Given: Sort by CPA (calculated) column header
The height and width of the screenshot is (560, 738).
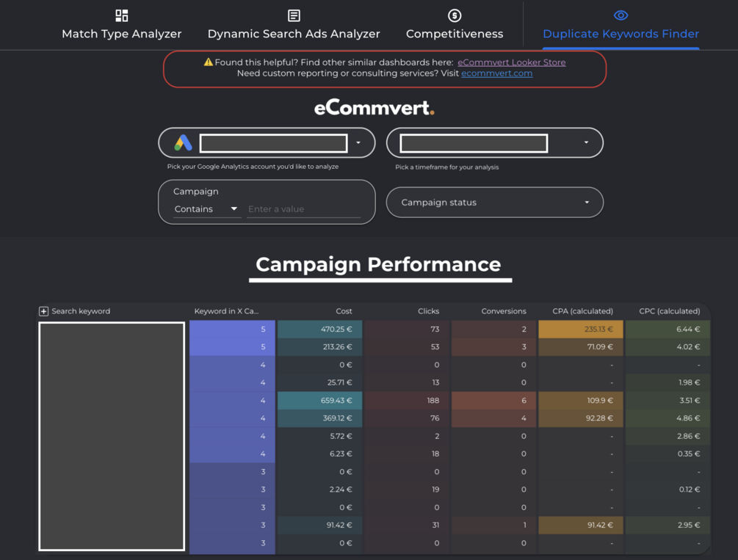Looking at the screenshot, I should point(582,311).
